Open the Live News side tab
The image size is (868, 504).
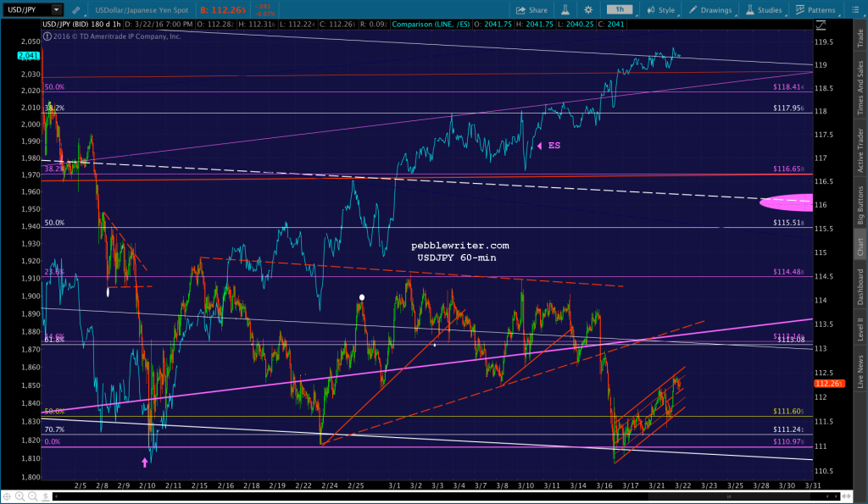860,371
